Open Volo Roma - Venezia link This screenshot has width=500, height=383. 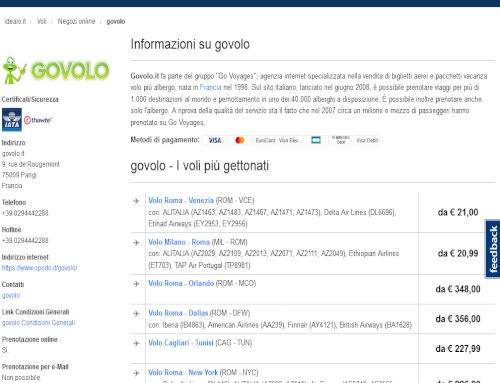[x=181, y=200]
